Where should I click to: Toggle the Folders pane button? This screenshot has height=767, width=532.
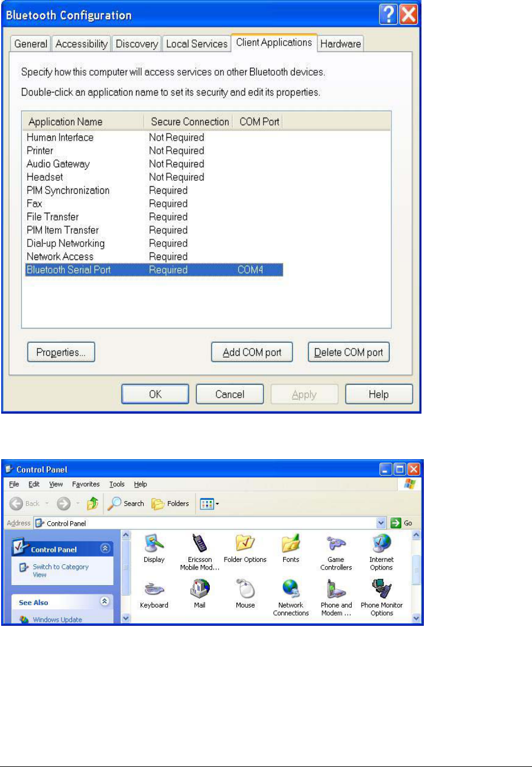coord(170,503)
